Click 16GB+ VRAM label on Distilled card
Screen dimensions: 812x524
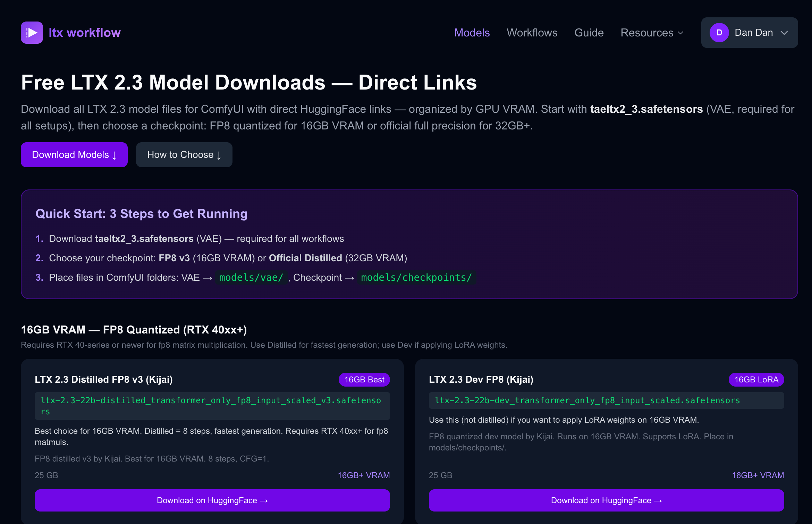[x=363, y=475]
